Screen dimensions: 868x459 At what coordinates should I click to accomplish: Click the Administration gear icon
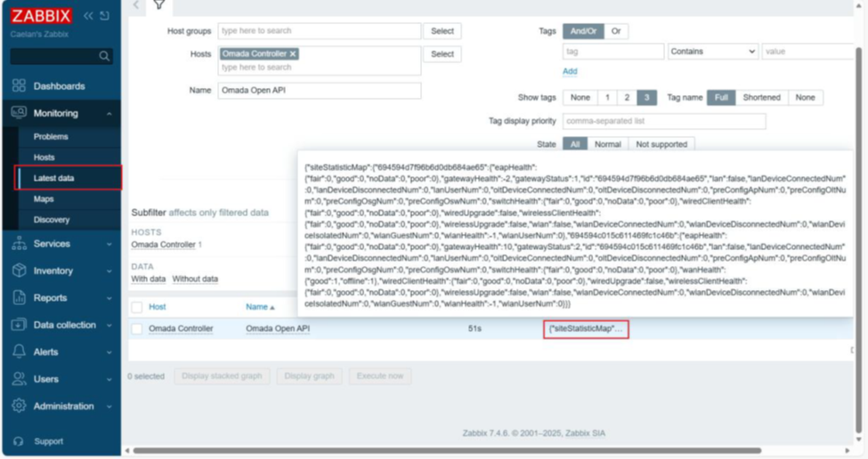19,407
